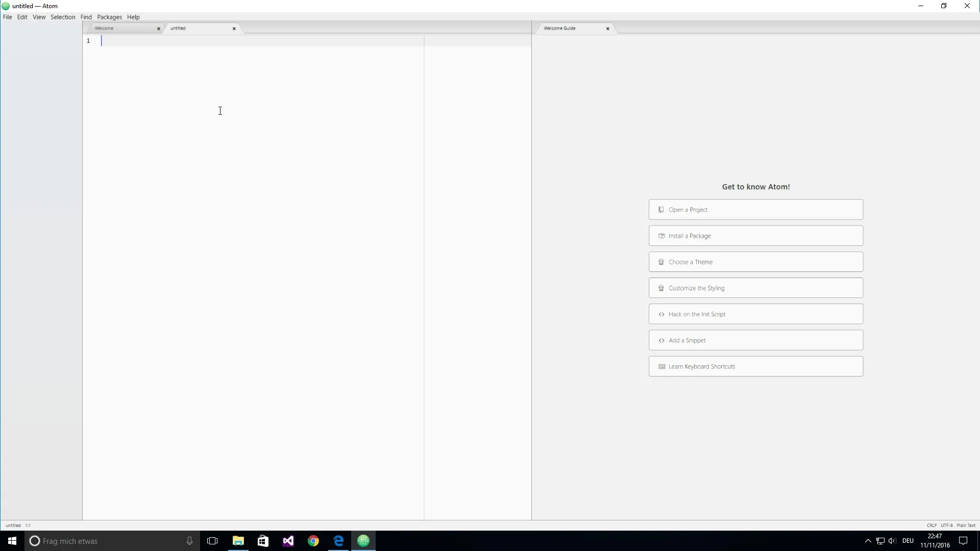Close the untitled tab
Image resolution: width=980 pixels, height=551 pixels.
pyautogui.click(x=234, y=29)
